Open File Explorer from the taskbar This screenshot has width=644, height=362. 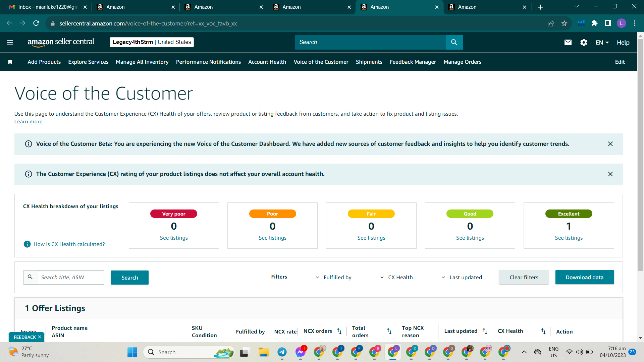point(263,352)
